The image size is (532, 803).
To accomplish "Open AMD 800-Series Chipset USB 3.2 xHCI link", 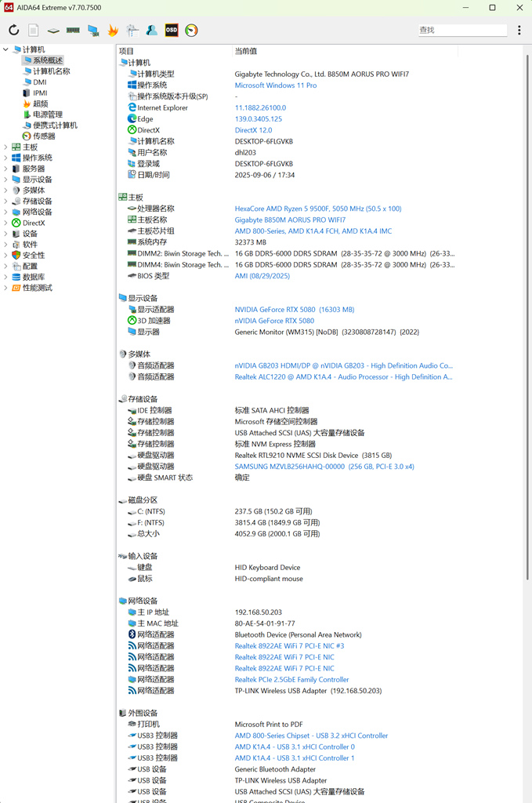I will coord(311,736).
